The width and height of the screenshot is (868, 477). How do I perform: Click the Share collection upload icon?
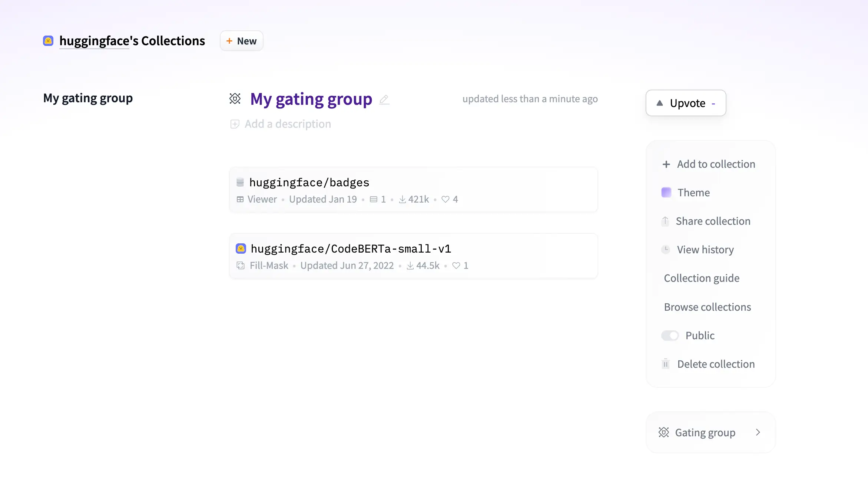(x=665, y=221)
